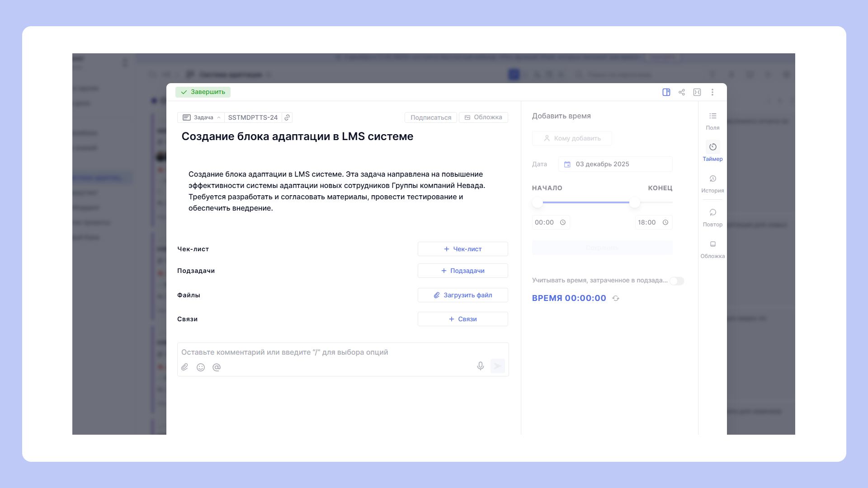Screen dimensions: 868x488
Task: Click the mention @ icon in comment box
Action: (x=217, y=367)
